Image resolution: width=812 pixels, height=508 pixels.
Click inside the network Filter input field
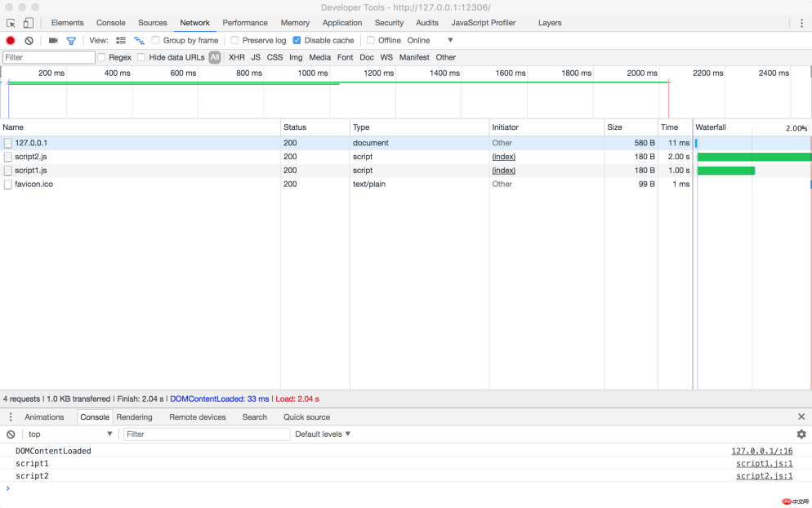point(49,57)
